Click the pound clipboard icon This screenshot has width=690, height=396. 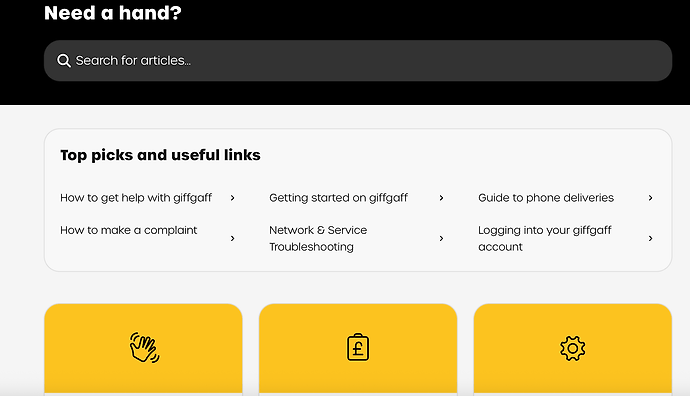(x=358, y=347)
